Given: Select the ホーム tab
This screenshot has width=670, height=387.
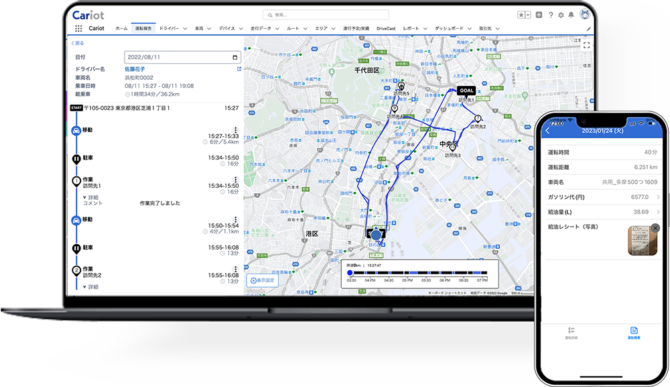Looking at the screenshot, I should click(121, 29).
